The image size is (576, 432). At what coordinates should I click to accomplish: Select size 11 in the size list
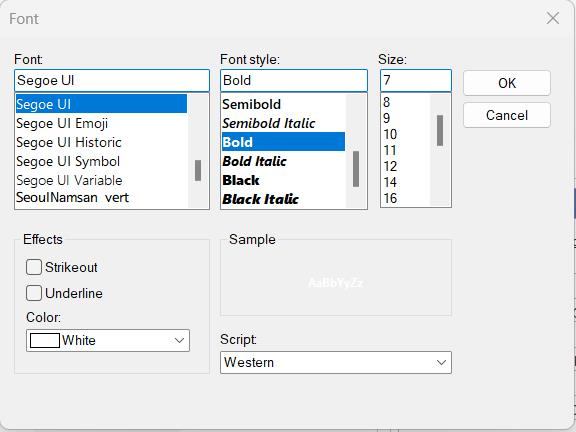[x=406, y=151]
